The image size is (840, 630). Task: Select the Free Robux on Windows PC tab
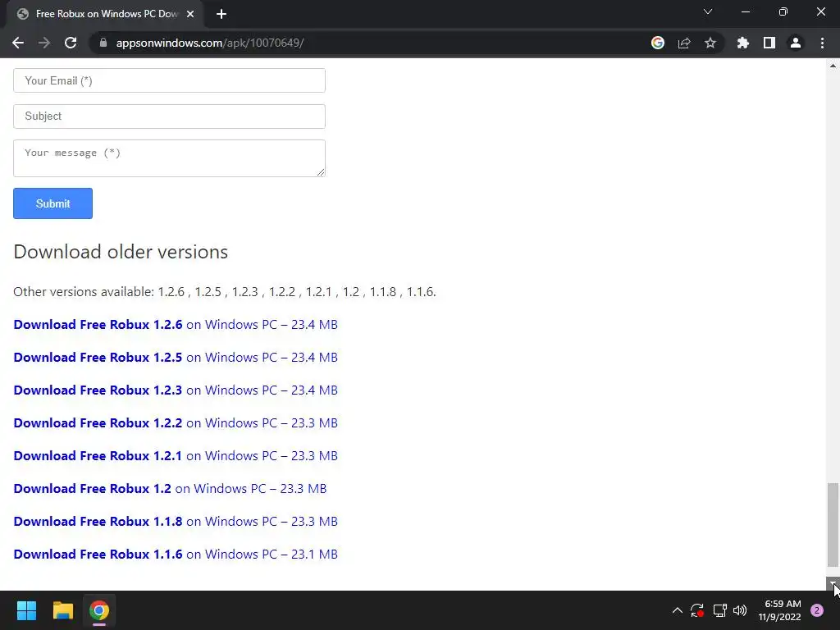(106, 15)
